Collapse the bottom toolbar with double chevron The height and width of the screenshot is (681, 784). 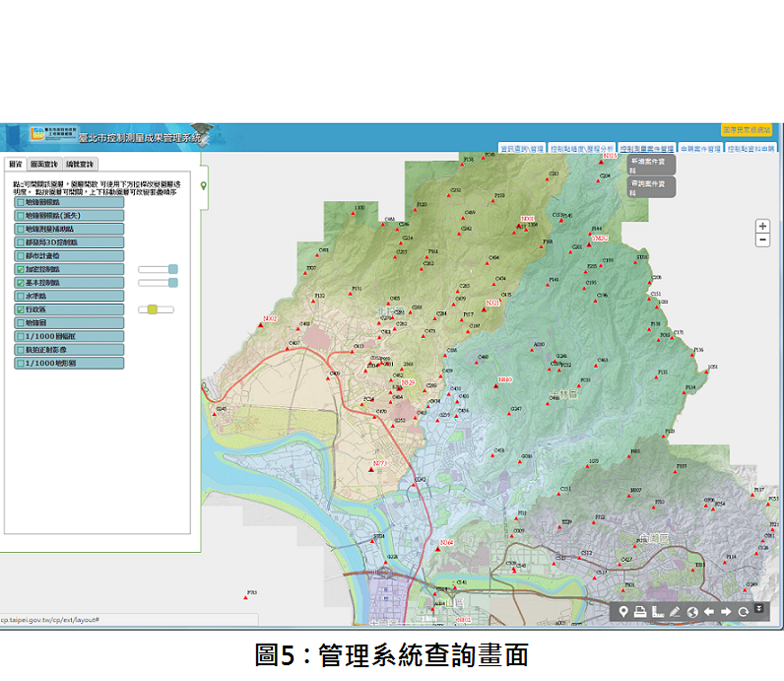point(759,609)
